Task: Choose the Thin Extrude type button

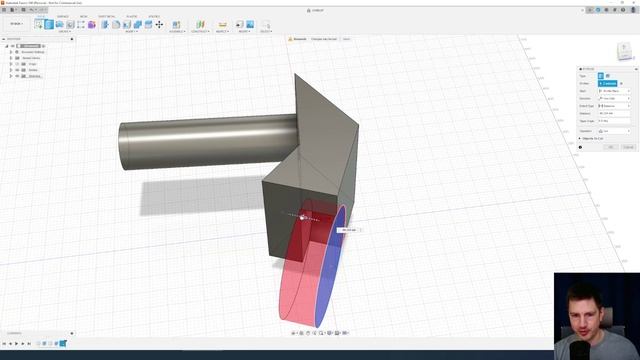Action: pos(608,76)
